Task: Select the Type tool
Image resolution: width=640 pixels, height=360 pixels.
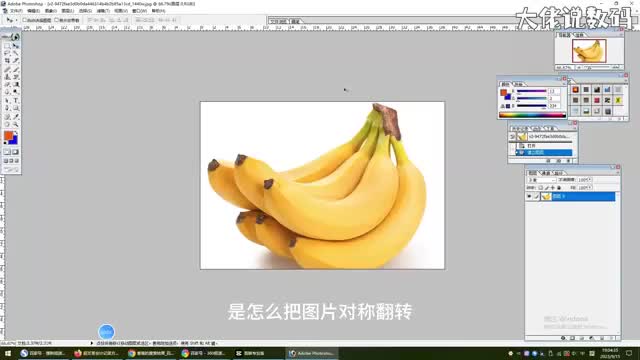Action: 16,100
